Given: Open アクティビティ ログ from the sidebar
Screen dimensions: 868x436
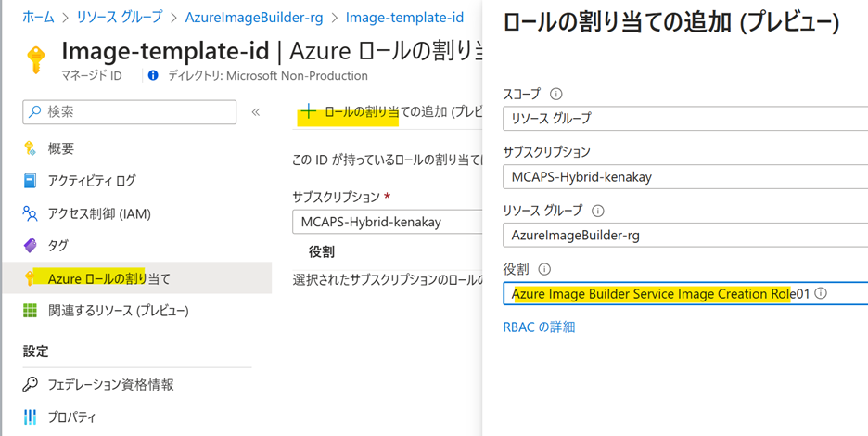Looking at the screenshot, I should 92,181.
